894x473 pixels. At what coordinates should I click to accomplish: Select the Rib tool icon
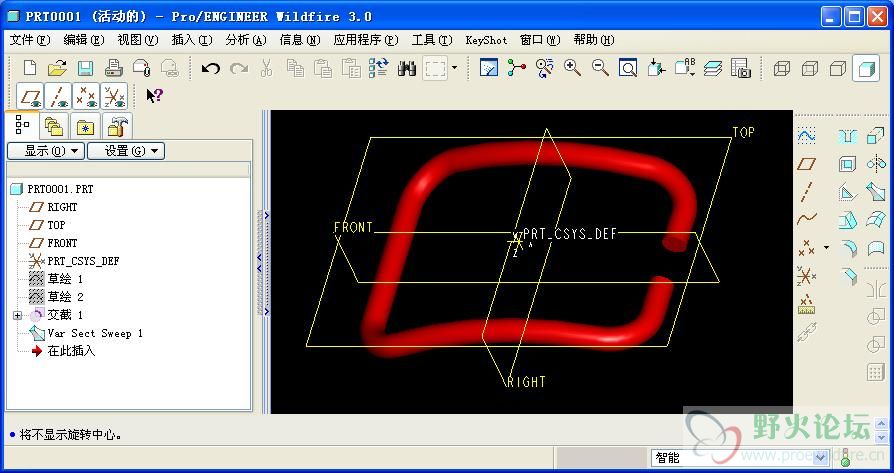pyautogui.click(x=848, y=192)
